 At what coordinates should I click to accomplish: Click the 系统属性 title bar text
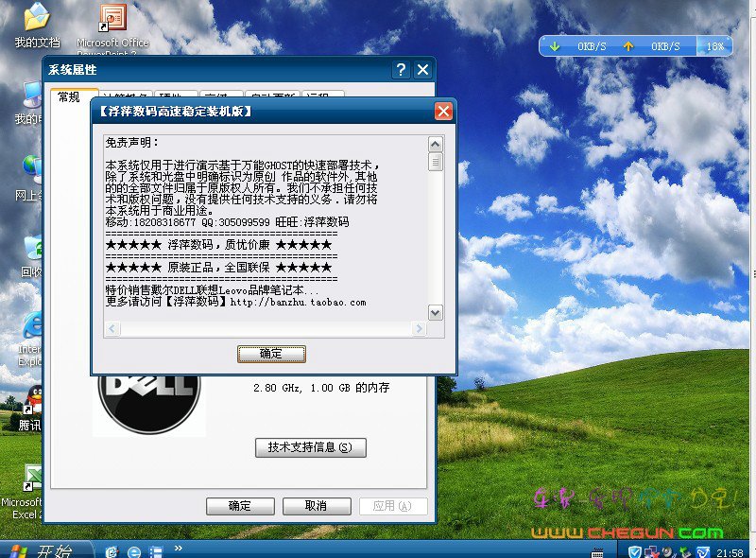(73, 70)
